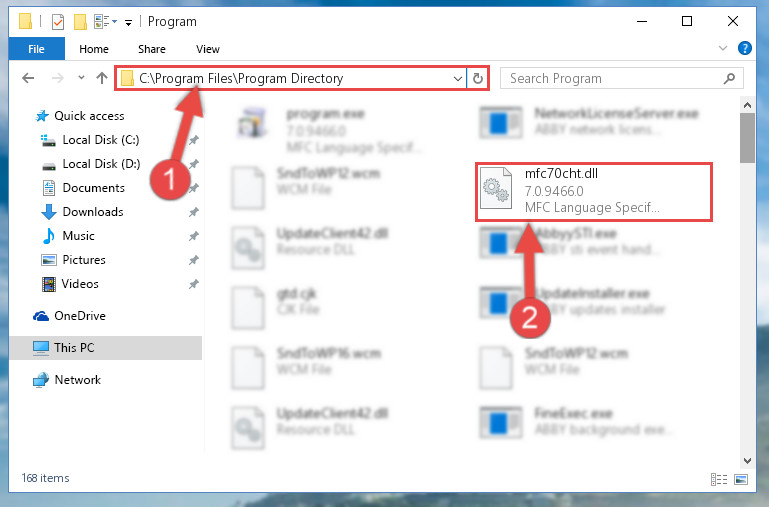Viewport: 769px width, 507px height.
Task: Refresh the current folder view
Action: point(477,78)
